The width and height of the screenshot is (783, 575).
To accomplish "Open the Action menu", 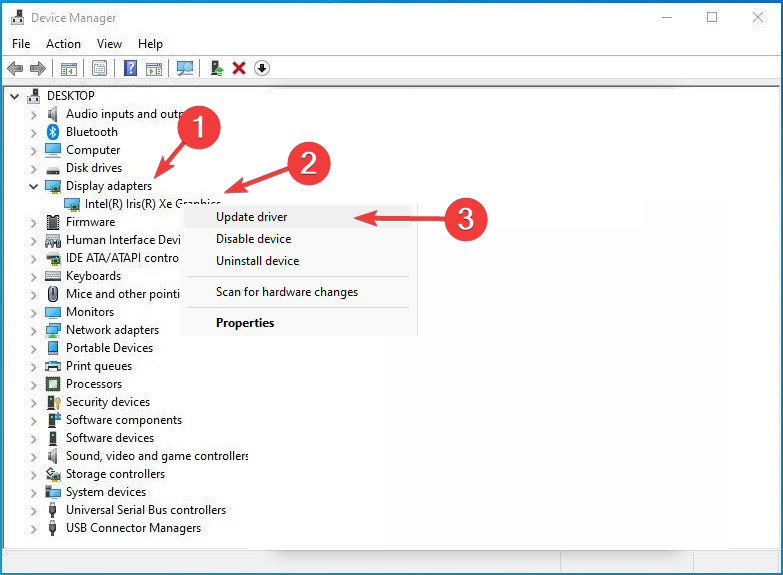I will [63, 44].
